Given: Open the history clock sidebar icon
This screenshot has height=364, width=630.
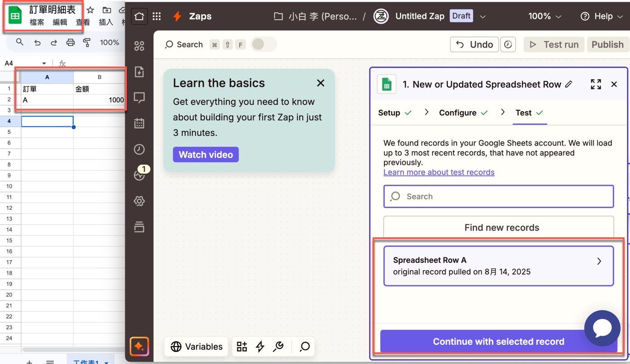Looking at the screenshot, I should click(139, 149).
